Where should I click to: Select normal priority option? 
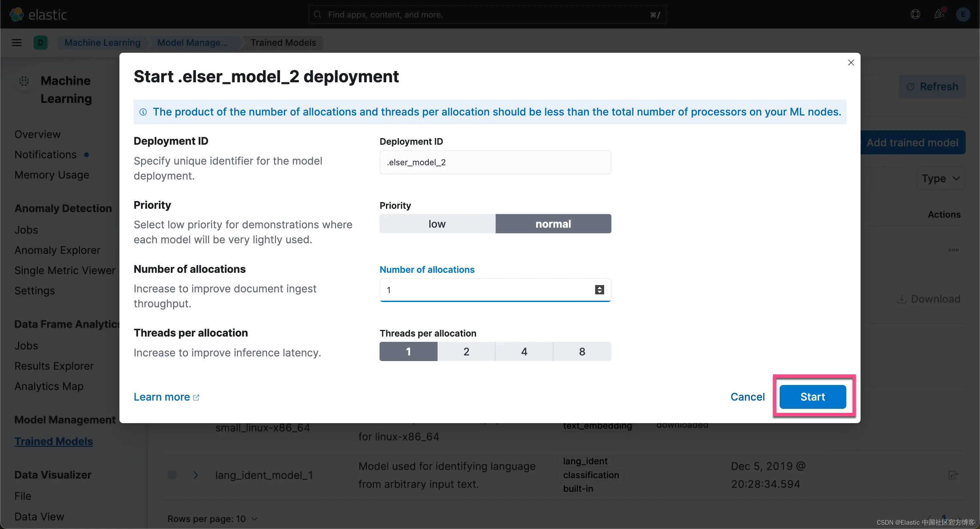tap(553, 224)
